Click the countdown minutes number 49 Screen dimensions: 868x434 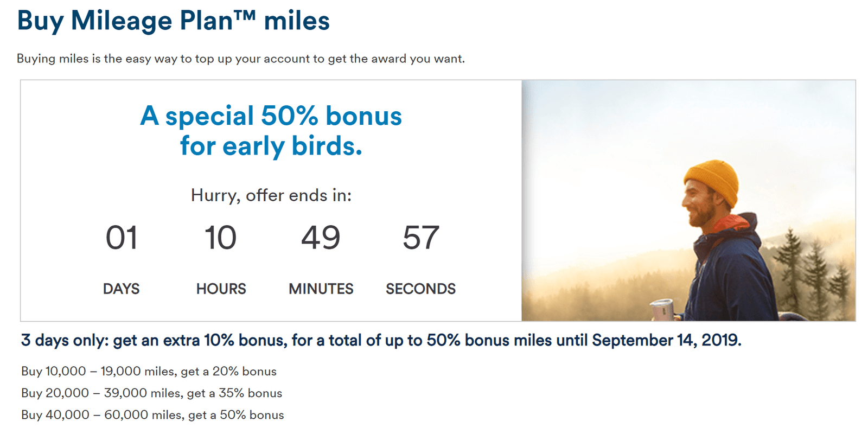point(321,238)
